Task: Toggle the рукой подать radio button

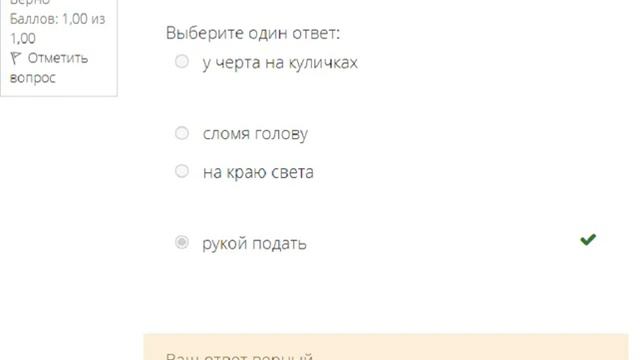Action: pyautogui.click(x=182, y=242)
